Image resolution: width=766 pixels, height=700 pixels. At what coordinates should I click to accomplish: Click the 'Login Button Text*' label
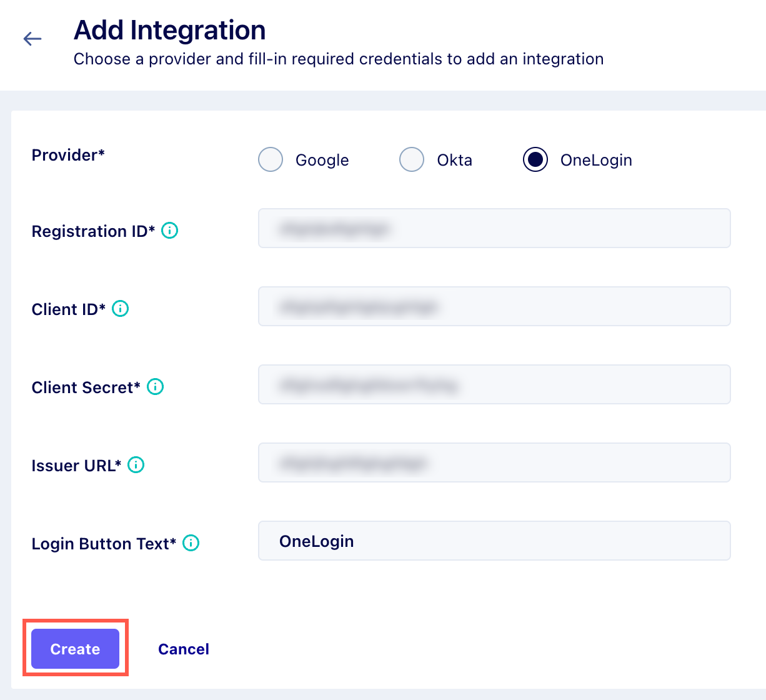pos(104,544)
